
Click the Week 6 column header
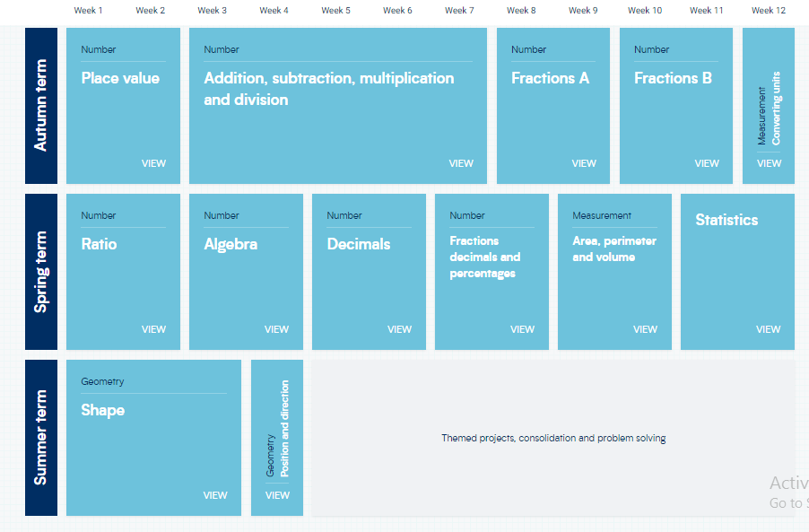(x=397, y=11)
